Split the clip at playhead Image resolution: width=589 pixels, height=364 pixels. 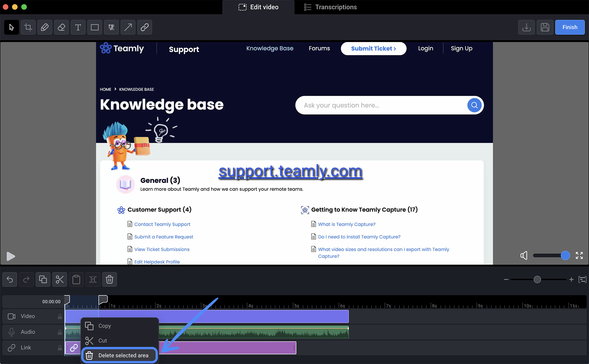[93, 280]
